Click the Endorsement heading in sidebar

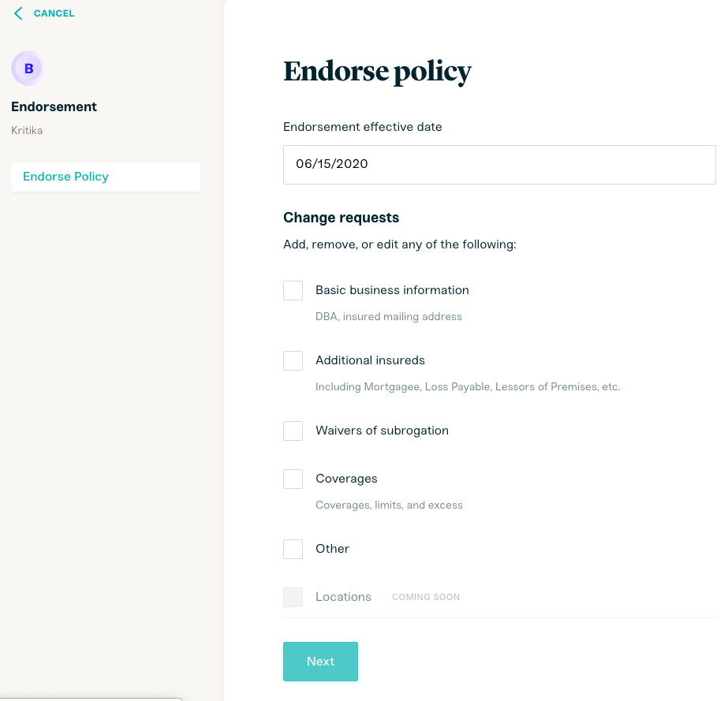tap(54, 106)
